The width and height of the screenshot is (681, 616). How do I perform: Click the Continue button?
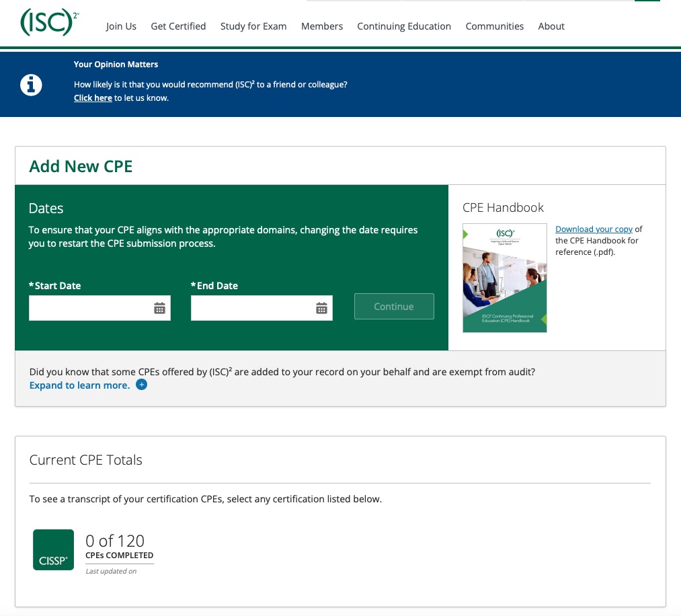(x=394, y=306)
